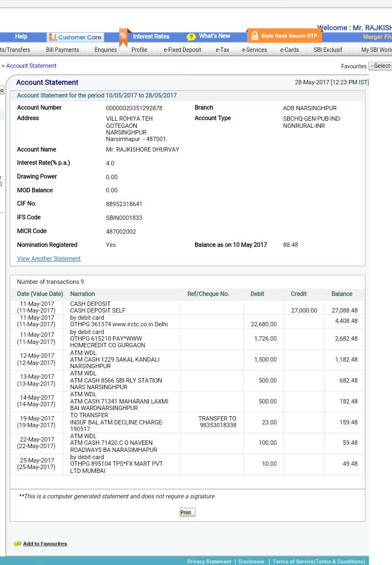Screen dimensions: 392x565
Task: Click the opening balance value 88.48
Action: tap(291, 245)
